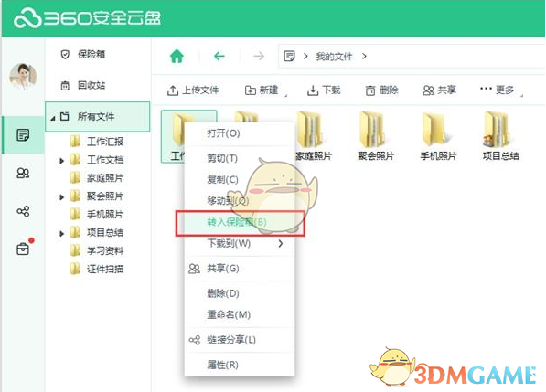Select the files icon in left sidebar

point(23,135)
